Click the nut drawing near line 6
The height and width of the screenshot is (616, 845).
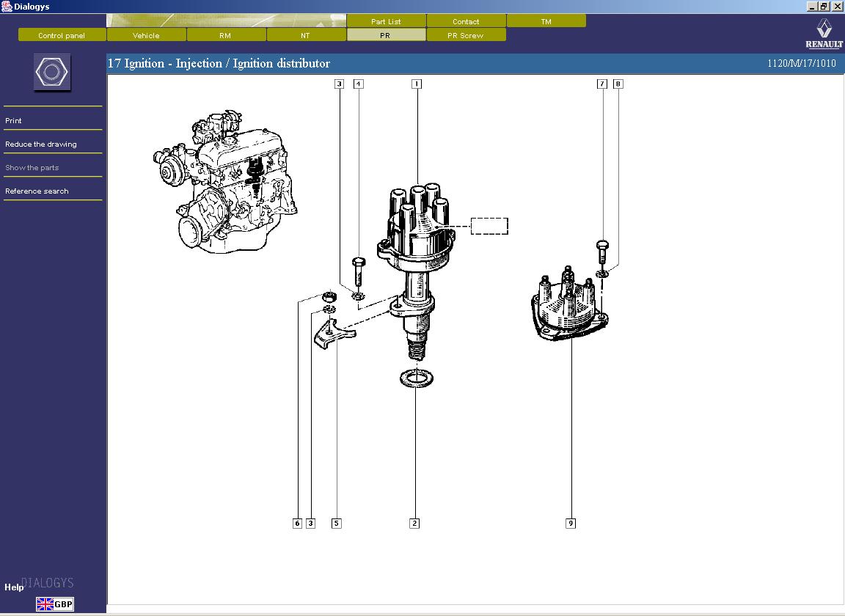329,296
